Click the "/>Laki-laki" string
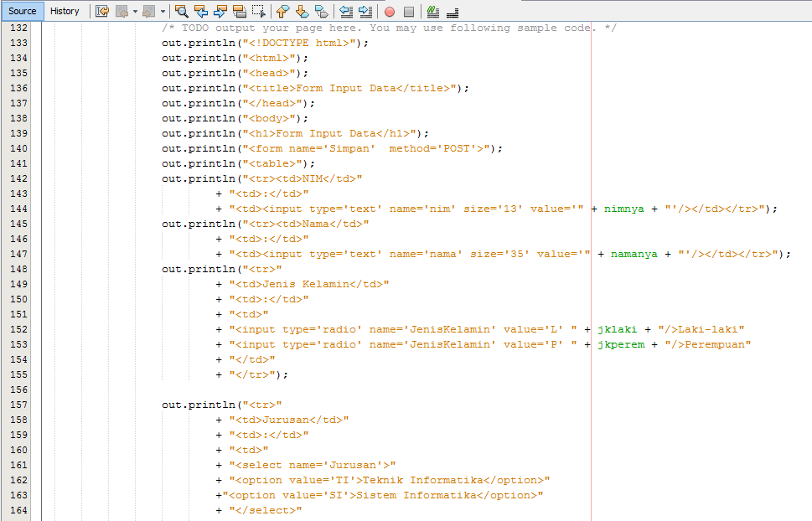 point(701,329)
